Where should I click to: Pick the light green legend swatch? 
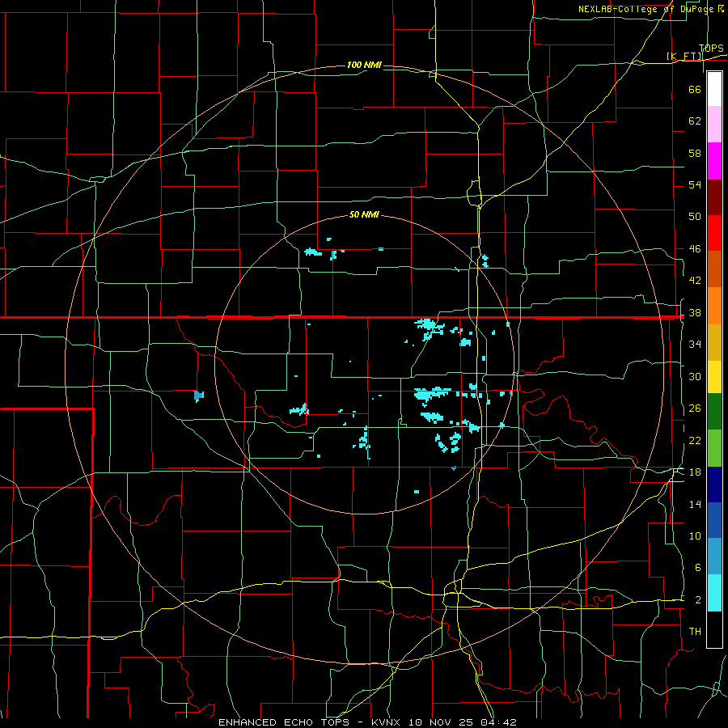pyautogui.click(x=714, y=447)
